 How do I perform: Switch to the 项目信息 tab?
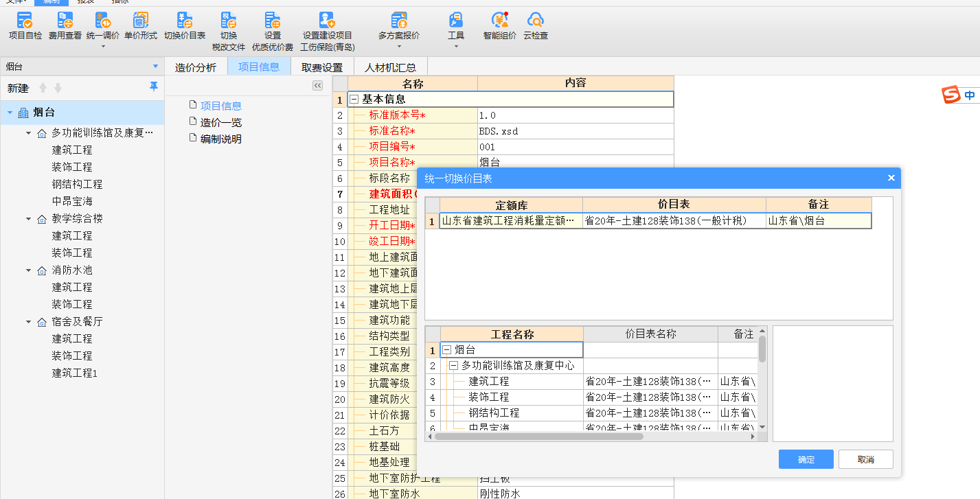click(x=259, y=67)
